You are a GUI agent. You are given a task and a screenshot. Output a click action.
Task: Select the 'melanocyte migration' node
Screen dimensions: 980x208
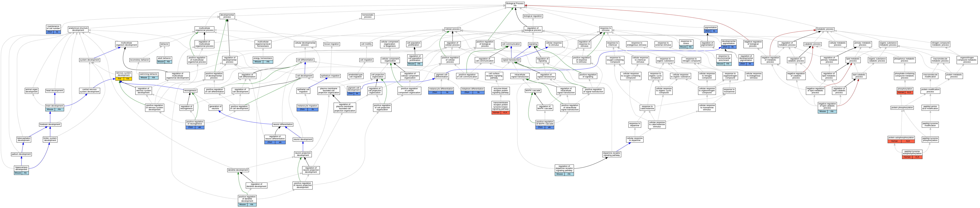click(x=307, y=107)
